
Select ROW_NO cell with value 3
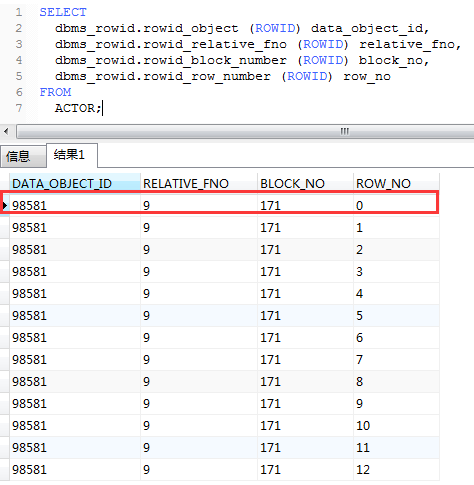click(396, 272)
